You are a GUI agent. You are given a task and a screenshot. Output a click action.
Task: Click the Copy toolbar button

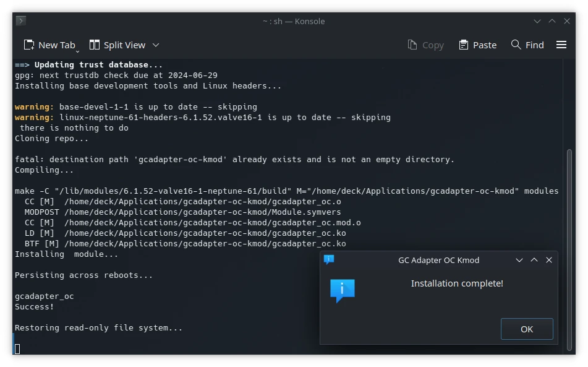tap(425, 45)
